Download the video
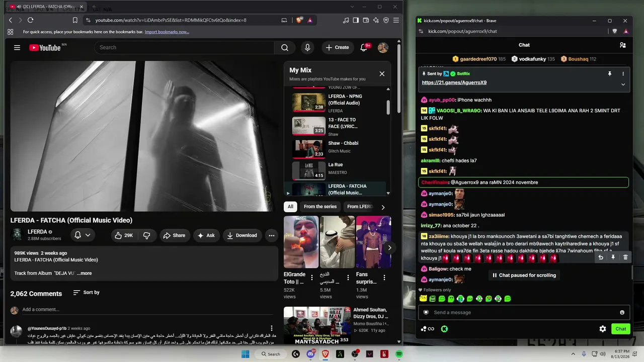Image resolution: width=644 pixels, height=362 pixels. (x=242, y=235)
